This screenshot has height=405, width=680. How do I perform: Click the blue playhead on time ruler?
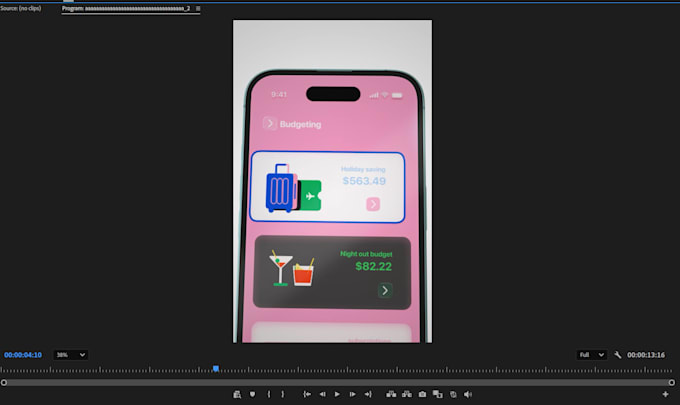[x=216, y=369]
